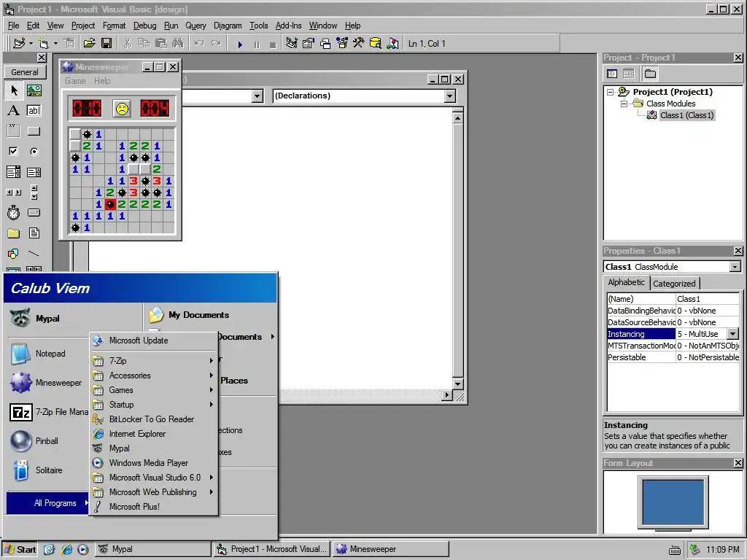Launch Pinball from the Start menu
The width and height of the screenshot is (747, 560).
tap(47, 441)
